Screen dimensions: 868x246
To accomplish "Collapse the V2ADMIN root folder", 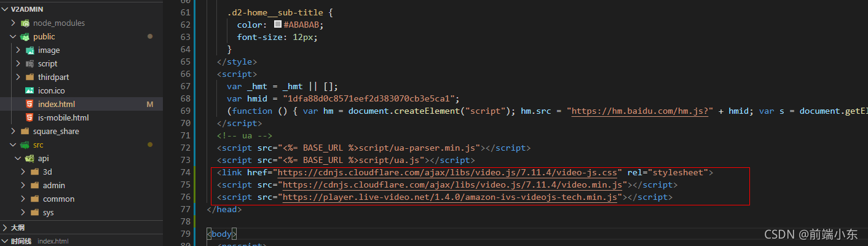I will [x=5, y=9].
